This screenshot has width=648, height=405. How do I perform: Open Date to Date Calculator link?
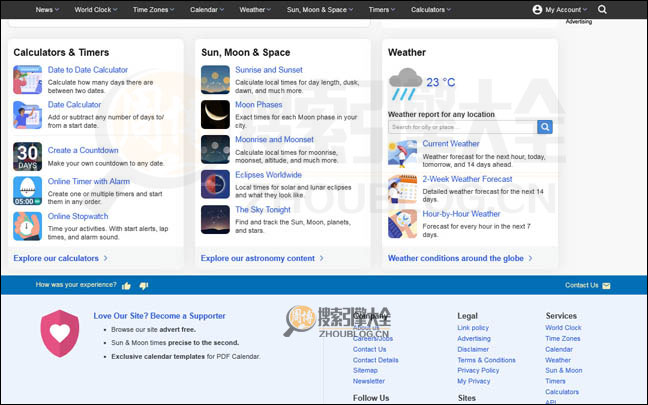[88, 70]
